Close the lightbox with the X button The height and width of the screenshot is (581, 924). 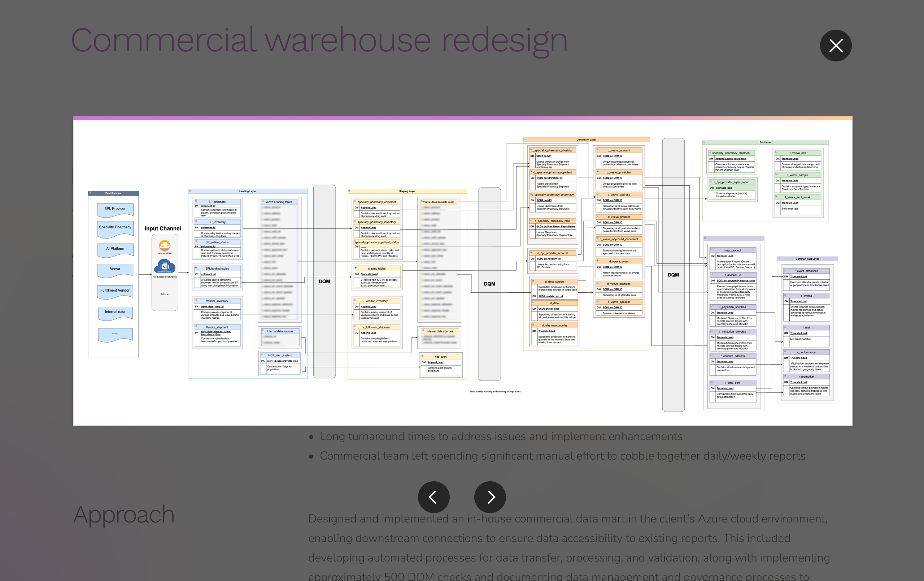coord(835,46)
